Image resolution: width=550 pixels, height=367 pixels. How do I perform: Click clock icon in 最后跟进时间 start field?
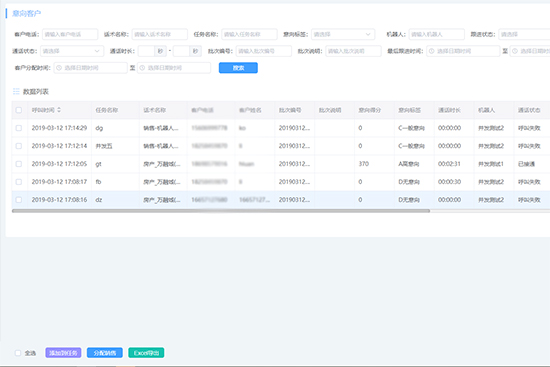click(x=431, y=51)
